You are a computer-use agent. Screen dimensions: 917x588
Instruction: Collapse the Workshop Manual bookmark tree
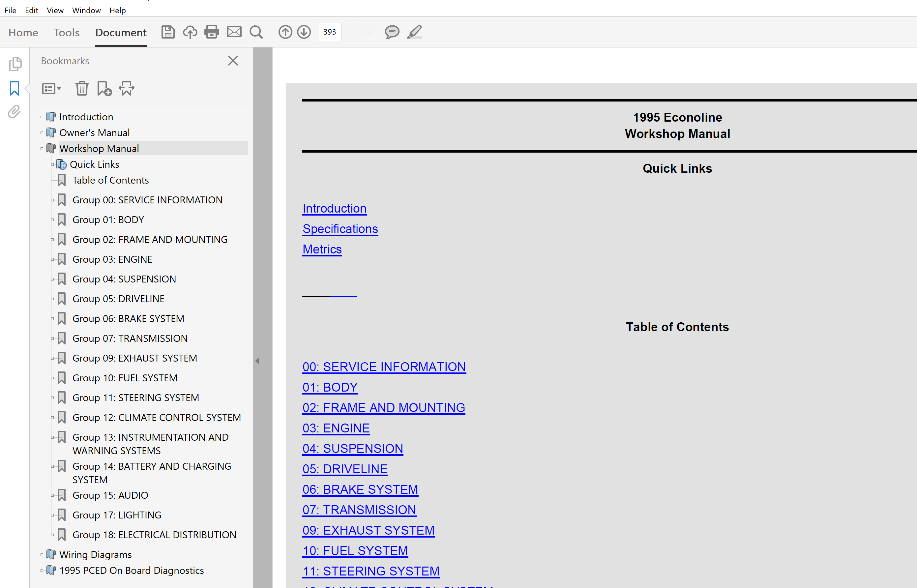point(42,149)
